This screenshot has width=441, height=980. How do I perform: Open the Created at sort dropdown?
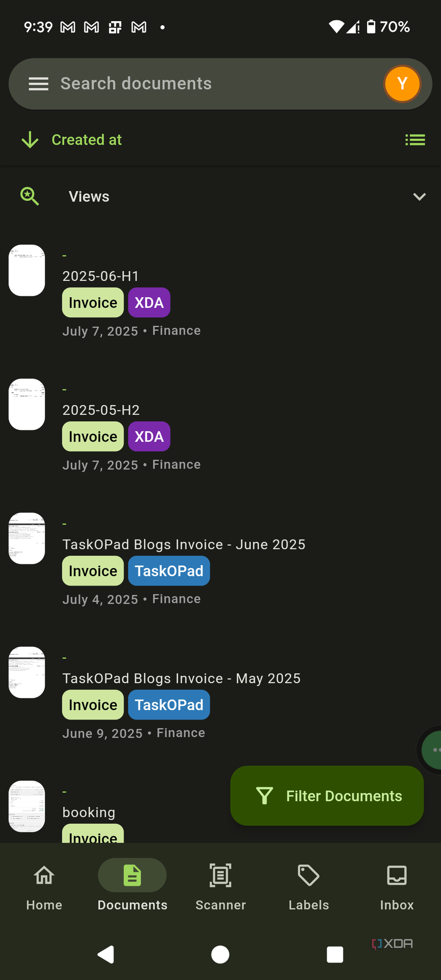[x=86, y=140]
